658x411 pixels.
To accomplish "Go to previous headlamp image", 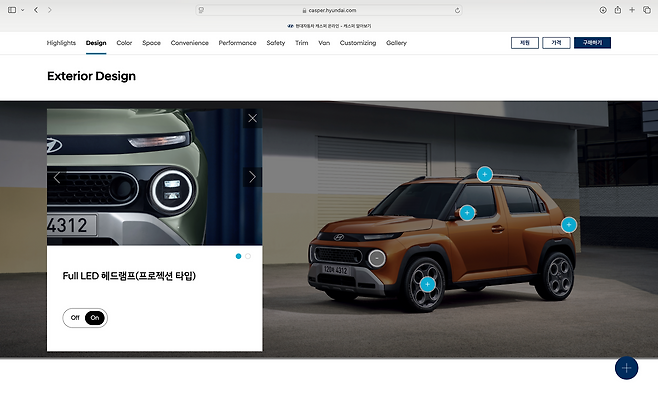I will coord(57,177).
